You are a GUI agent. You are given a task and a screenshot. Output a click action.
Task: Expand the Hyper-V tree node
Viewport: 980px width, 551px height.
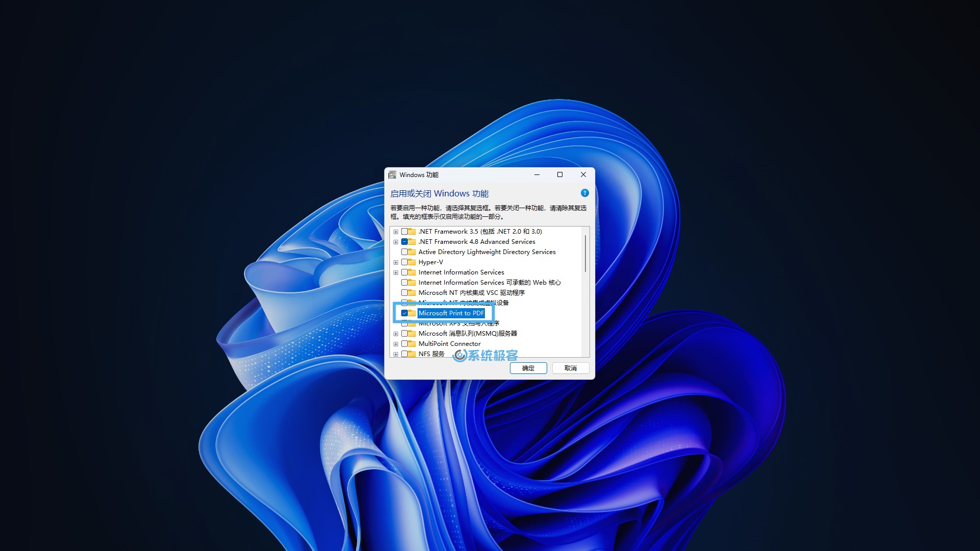click(396, 262)
